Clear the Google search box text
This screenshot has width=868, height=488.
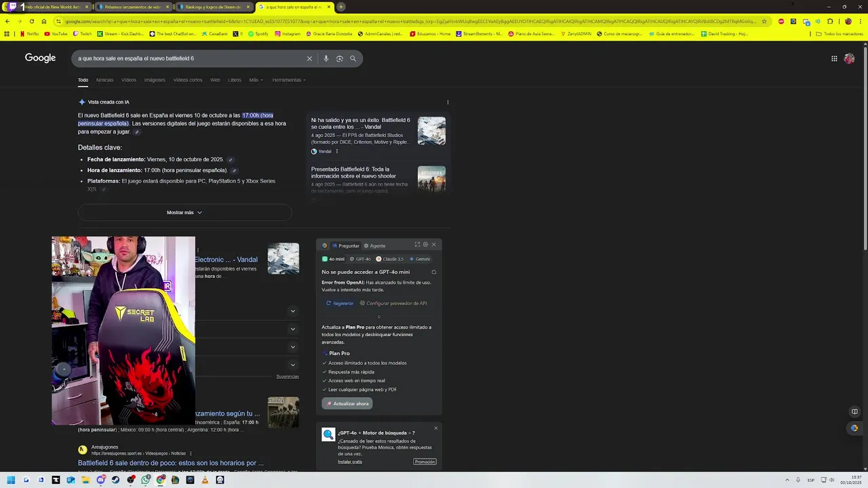pyautogui.click(x=309, y=58)
